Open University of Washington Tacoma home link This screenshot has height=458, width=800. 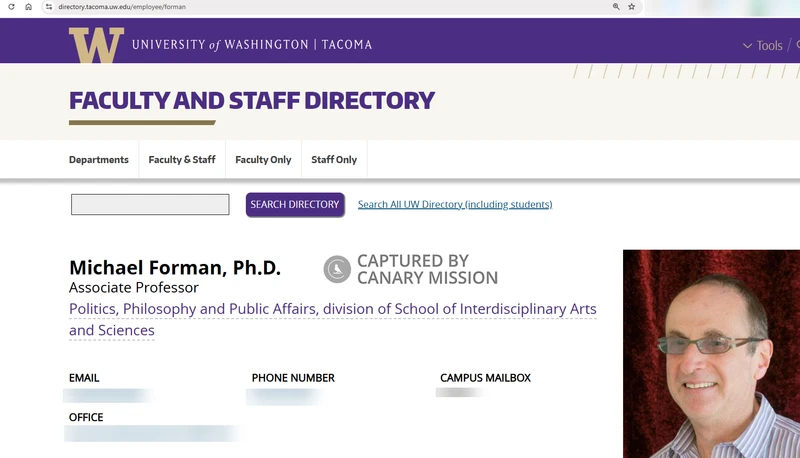click(252, 44)
